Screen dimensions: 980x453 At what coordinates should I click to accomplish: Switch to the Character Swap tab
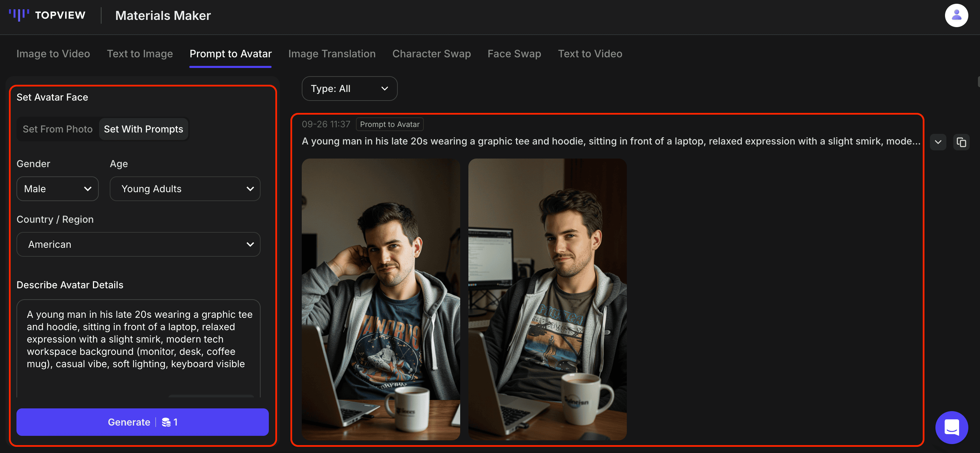click(431, 54)
